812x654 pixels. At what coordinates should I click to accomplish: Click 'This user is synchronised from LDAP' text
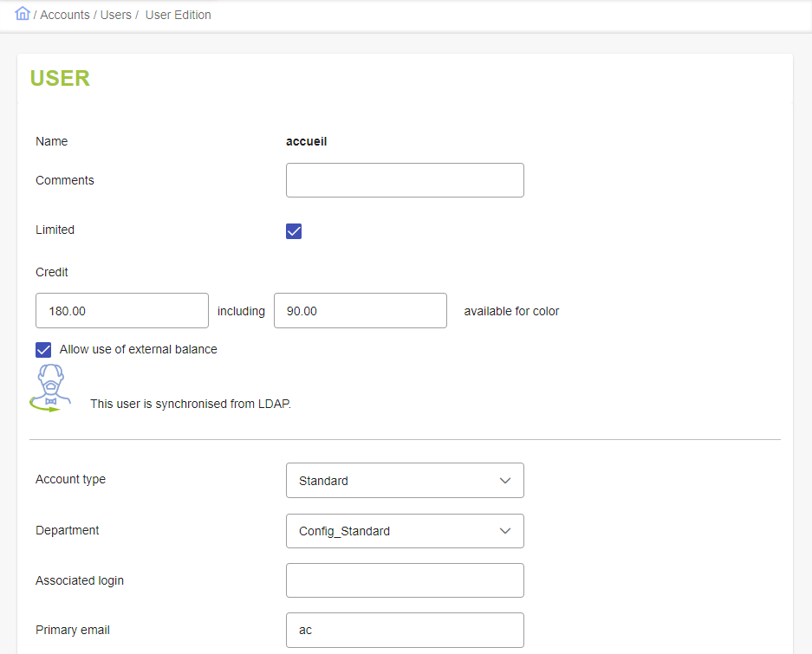pos(191,404)
